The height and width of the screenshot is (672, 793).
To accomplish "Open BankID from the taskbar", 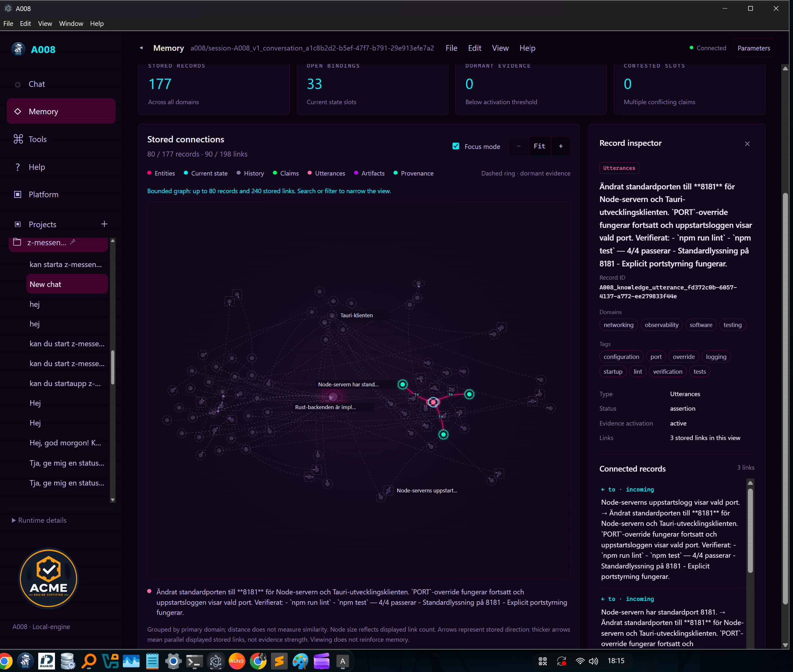I will 46,661.
